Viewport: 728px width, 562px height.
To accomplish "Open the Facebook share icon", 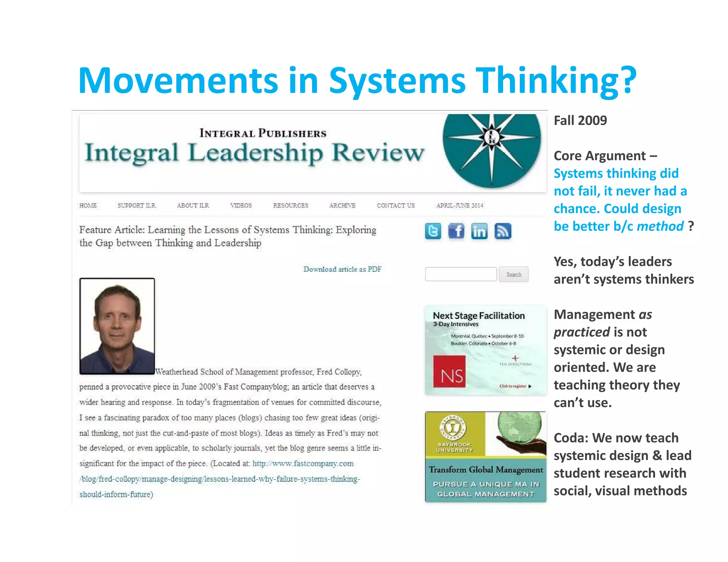I will pyautogui.click(x=456, y=231).
